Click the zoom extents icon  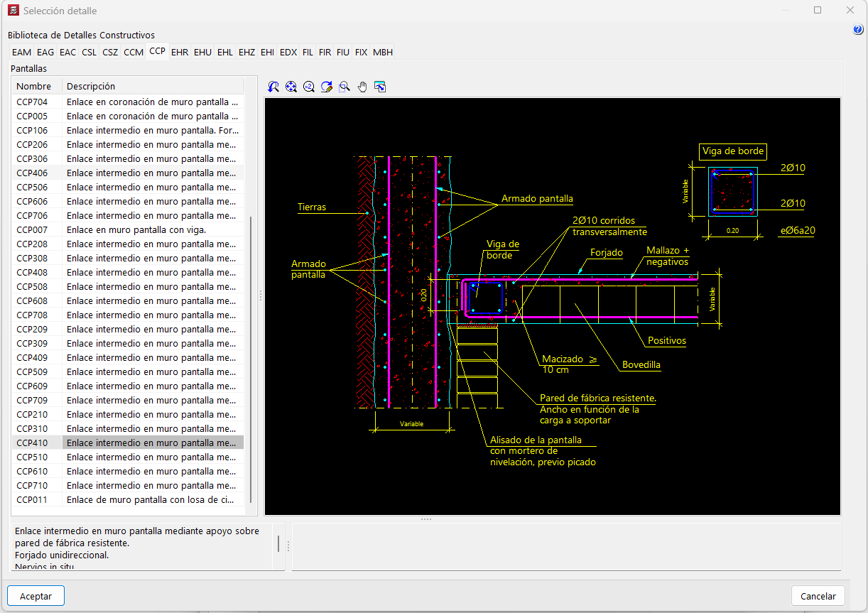(x=291, y=87)
